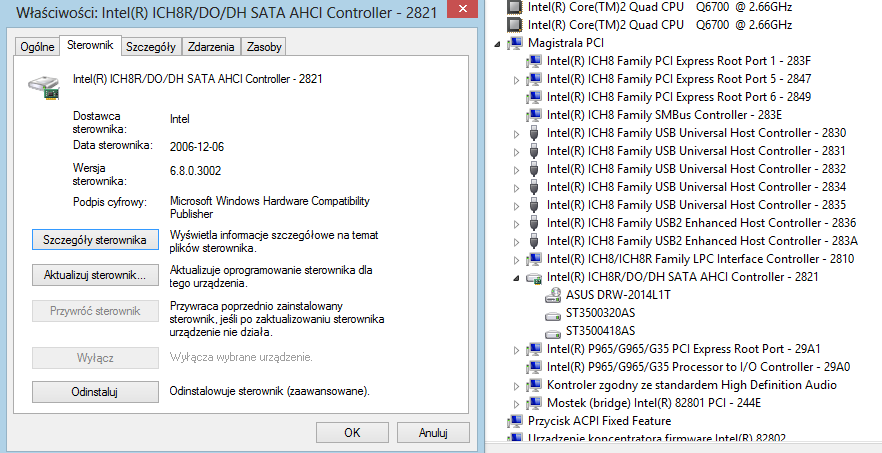This screenshot has height=453, width=882.
Task: Select PCI Express Root Port 1 - 283F entry
Action: (679, 61)
